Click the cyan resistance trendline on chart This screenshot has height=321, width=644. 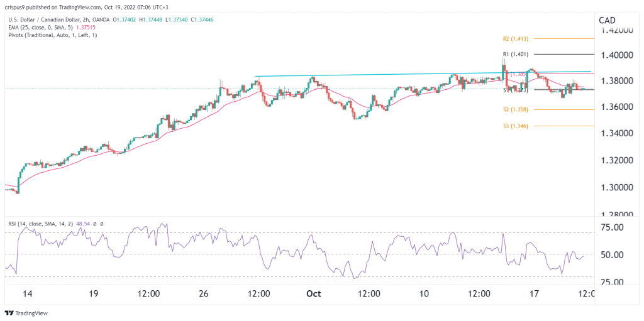tap(423, 73)
